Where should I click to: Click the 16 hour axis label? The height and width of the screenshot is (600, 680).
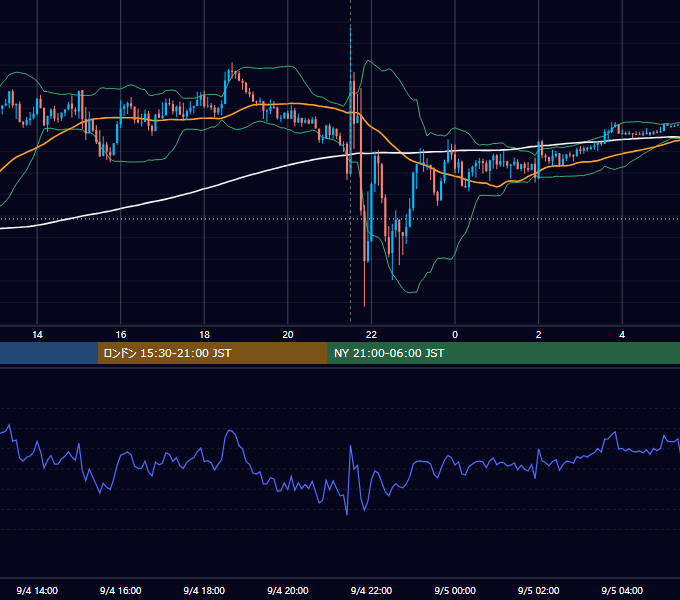[121, 335]
